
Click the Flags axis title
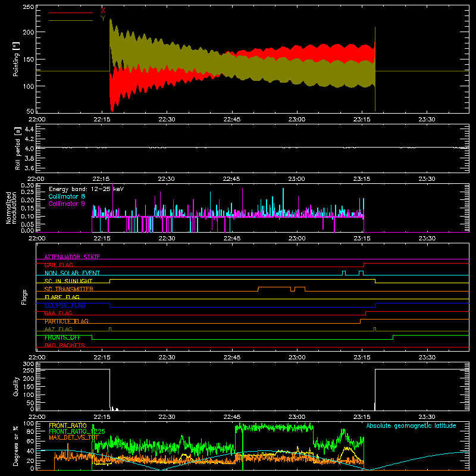point(24,297)
